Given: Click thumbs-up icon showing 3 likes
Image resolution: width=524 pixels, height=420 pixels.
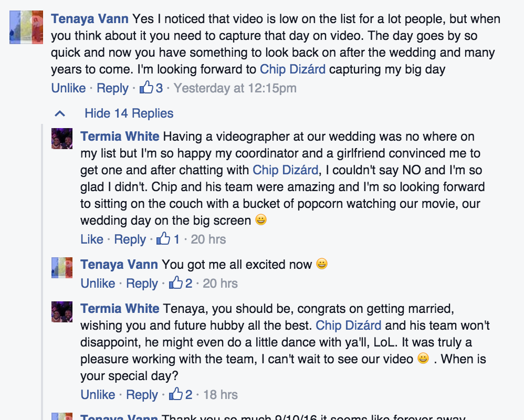Looking at the screenshot, I should click(146, 88).
